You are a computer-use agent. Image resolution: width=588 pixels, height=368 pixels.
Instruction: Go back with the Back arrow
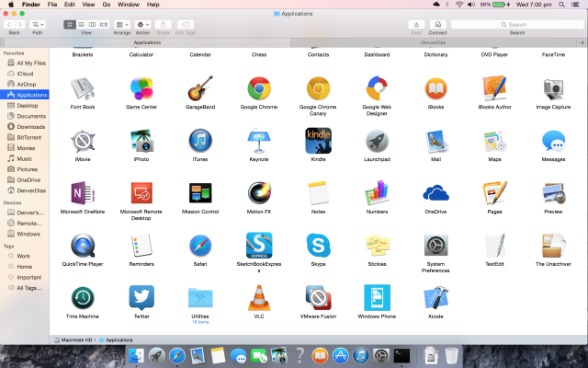(x=9, y=25)
